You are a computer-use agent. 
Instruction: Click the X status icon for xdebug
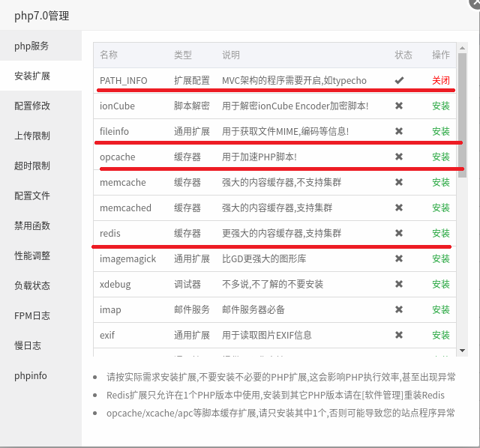[399, 284]
